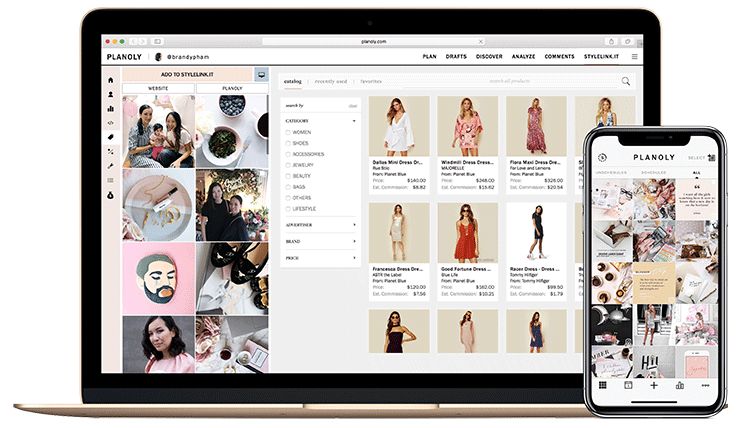738x428 pixels.
Task: Tap the SCHEDULED tab on the phone
Action: pos(654,173)
